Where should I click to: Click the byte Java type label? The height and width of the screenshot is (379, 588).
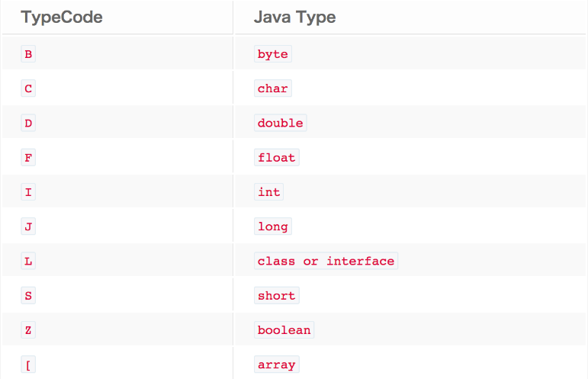coord(273,54)
